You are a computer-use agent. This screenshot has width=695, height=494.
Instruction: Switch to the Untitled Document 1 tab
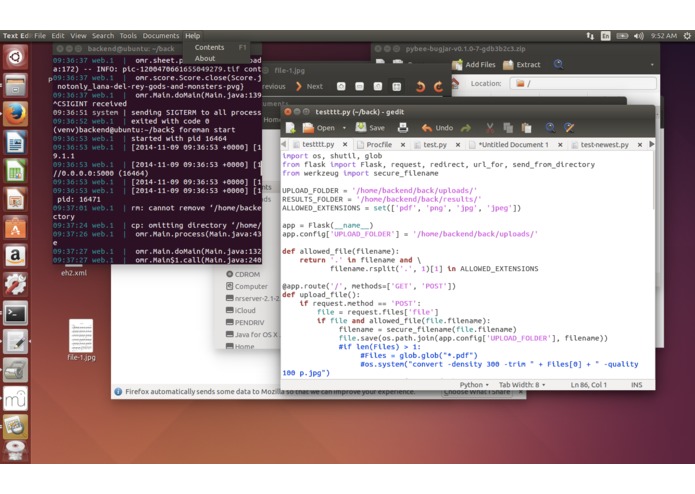(x=513, y=144)
